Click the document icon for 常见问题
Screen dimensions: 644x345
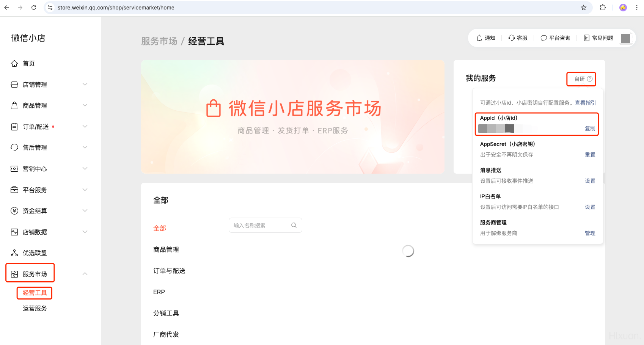(587, 38)
